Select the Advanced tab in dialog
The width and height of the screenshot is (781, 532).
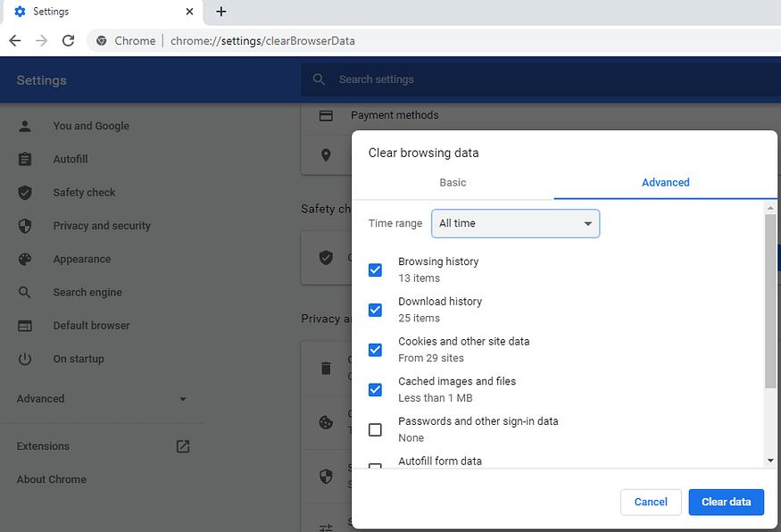pos(666,183)
